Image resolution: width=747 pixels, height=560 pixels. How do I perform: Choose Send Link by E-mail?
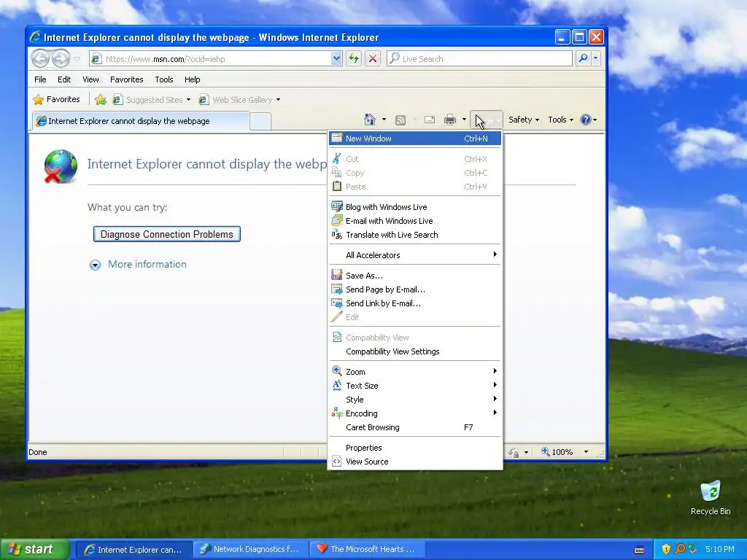click(x=415, y=303)
